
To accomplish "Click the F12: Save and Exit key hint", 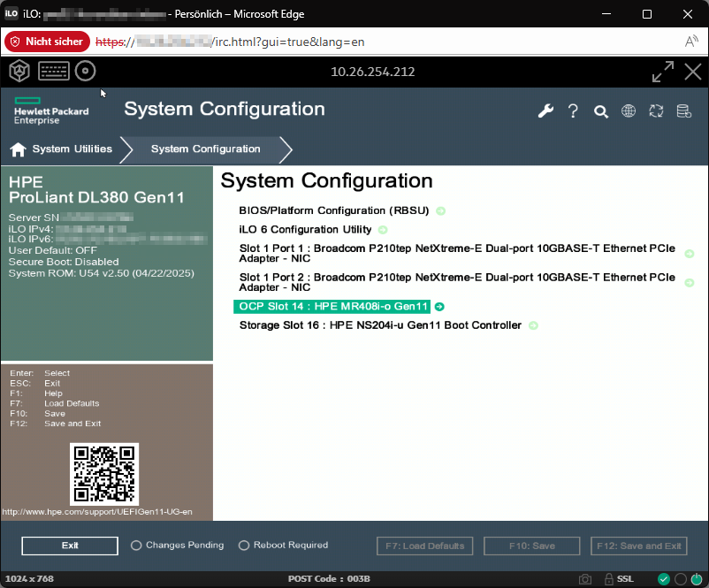I will (55, 424).
